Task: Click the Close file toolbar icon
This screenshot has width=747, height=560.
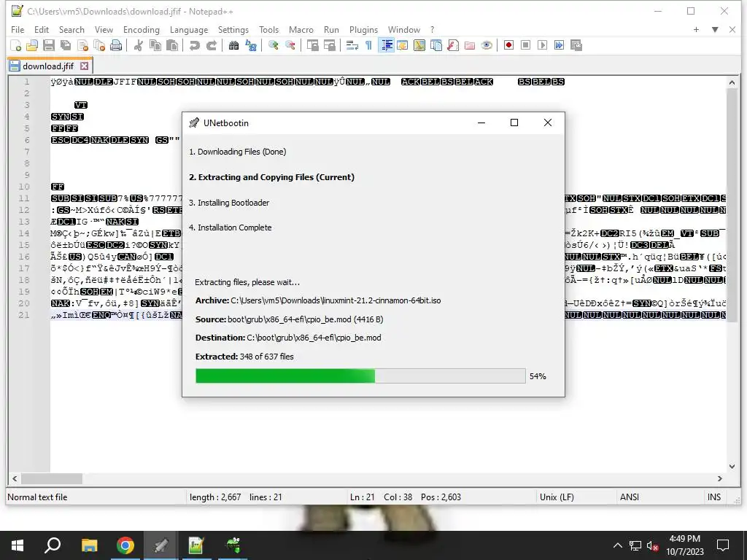Action: tap(82, 45)
